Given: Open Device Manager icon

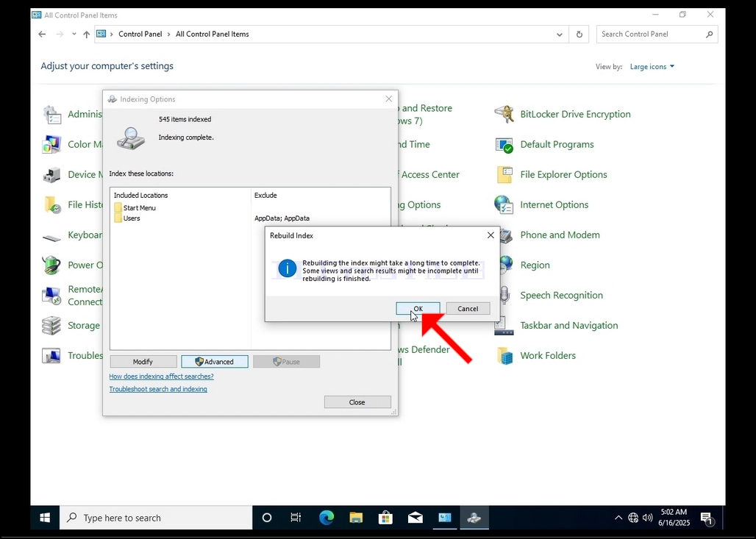Looking at the screenshot, I should coord(51,174).
